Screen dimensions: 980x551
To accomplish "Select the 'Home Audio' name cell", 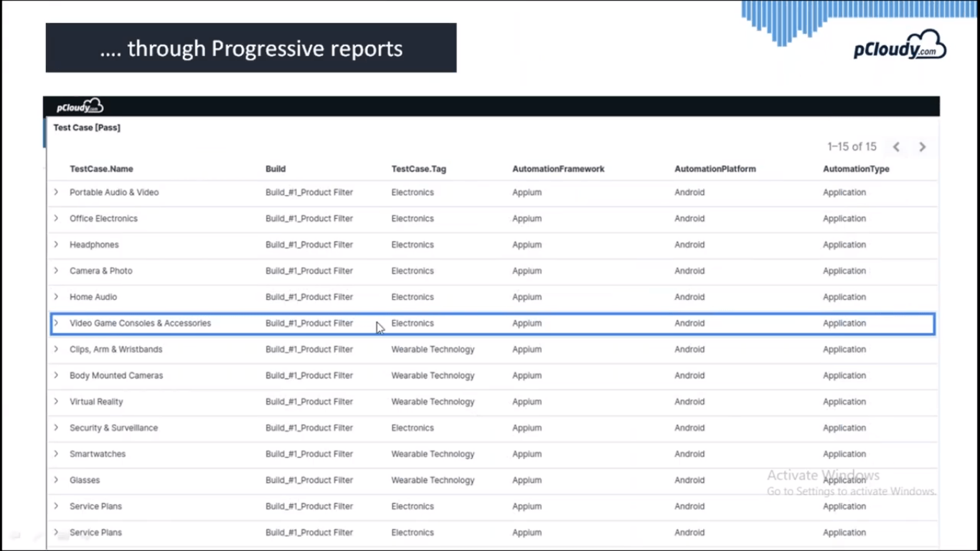I will tap(93, 297).
